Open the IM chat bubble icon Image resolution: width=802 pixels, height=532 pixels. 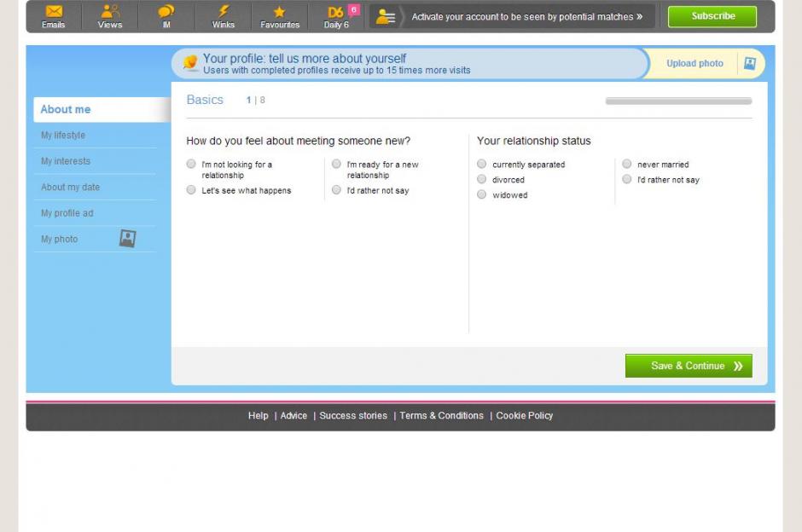[166, 12]
